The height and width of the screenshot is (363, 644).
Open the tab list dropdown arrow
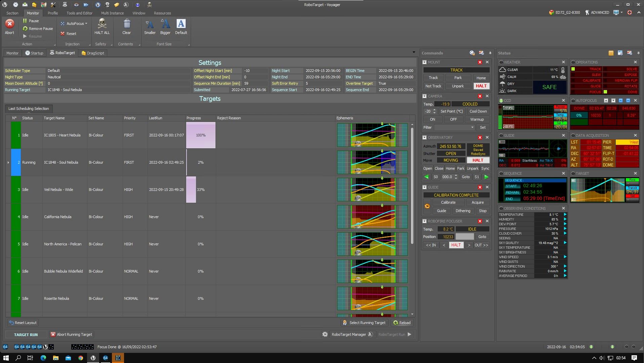414,52
